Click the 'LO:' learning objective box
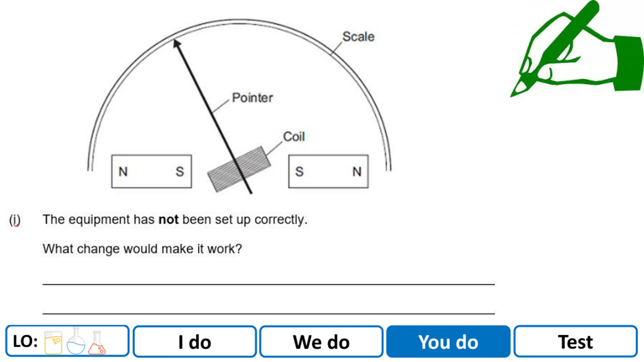644x362 pixels. pyautogui.click(x=67, y=341)
